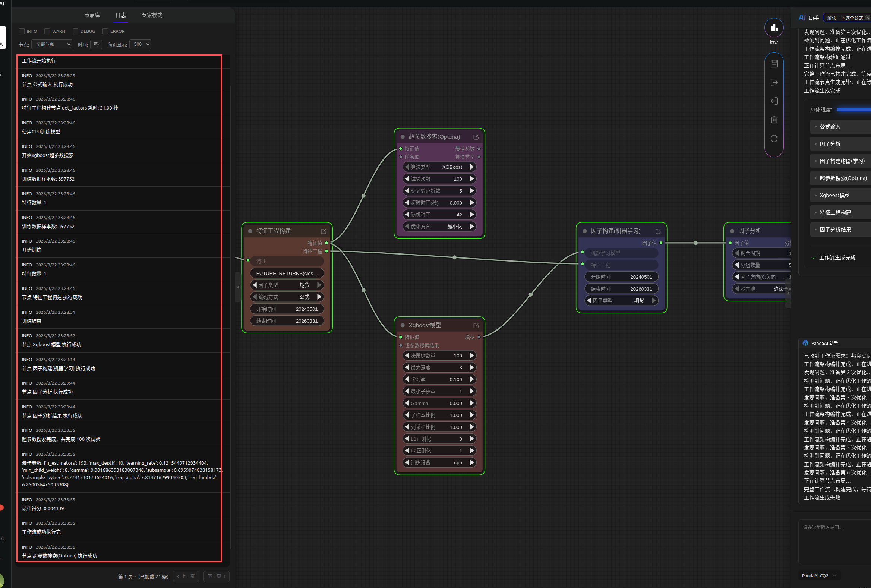Open external link on Xgboost模型 node
This screenshot has height=588, width=871.
click(476, 326)
